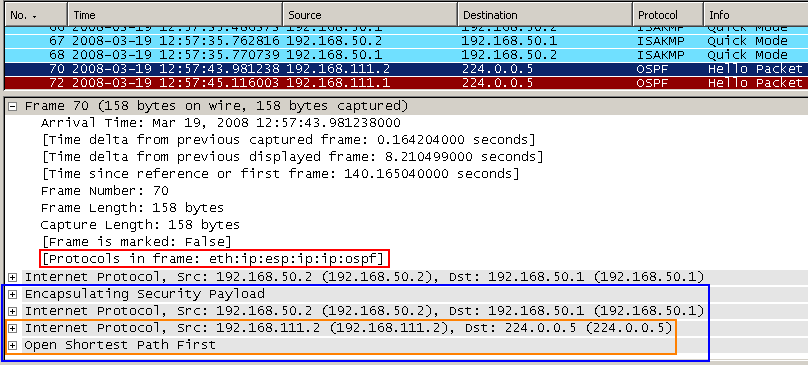Viewport: 808px width, 365px height.
Task: Click the Open Shortest Path First label
Action: click(120, 345)
